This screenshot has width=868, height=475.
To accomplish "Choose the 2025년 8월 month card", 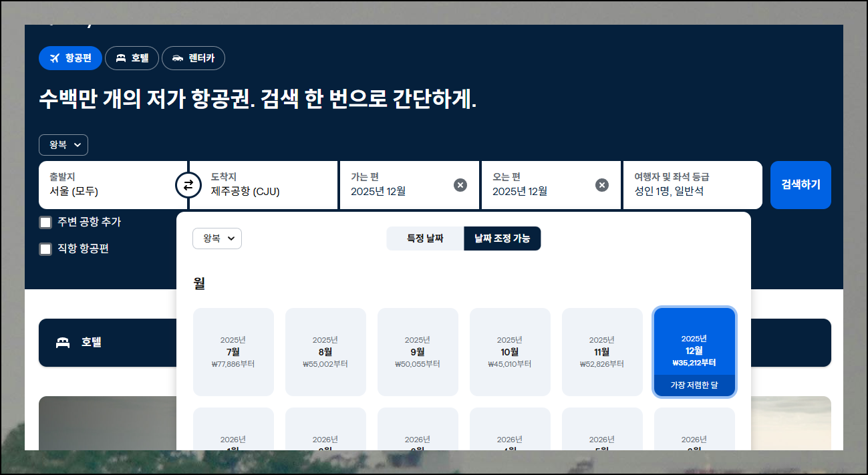I will 325,352.
